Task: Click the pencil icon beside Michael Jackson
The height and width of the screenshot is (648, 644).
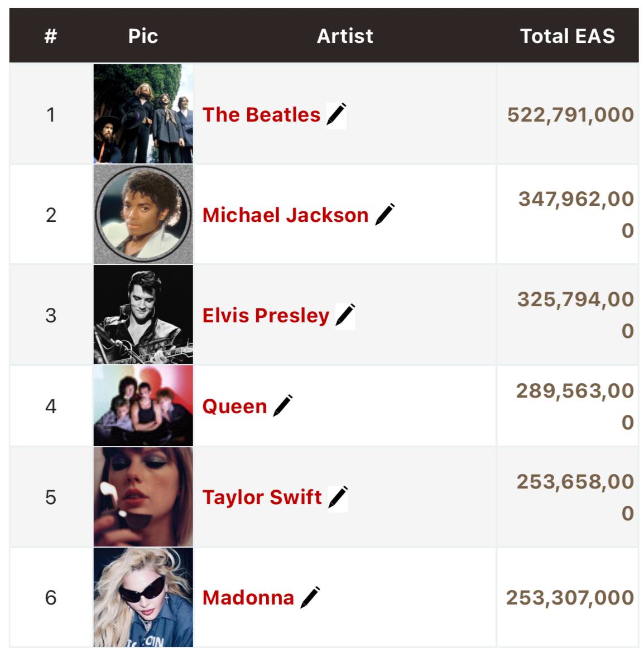Action: click(385, 215)
